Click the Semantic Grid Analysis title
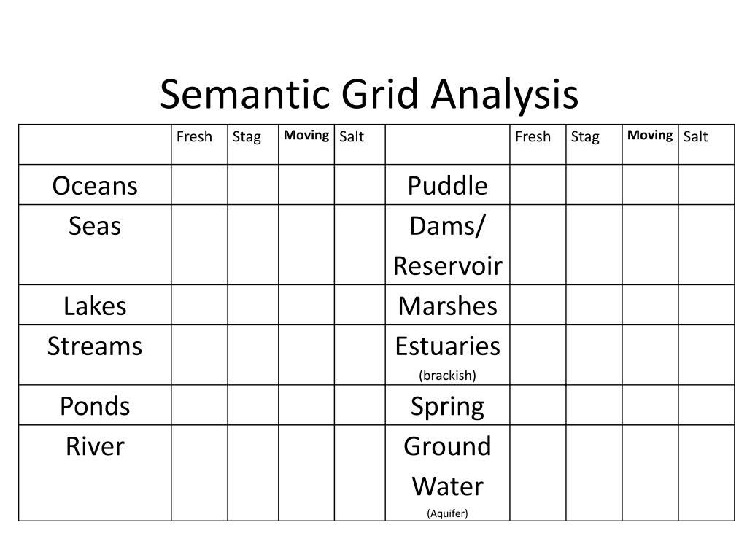747x560 pixels. click(368, 94)
